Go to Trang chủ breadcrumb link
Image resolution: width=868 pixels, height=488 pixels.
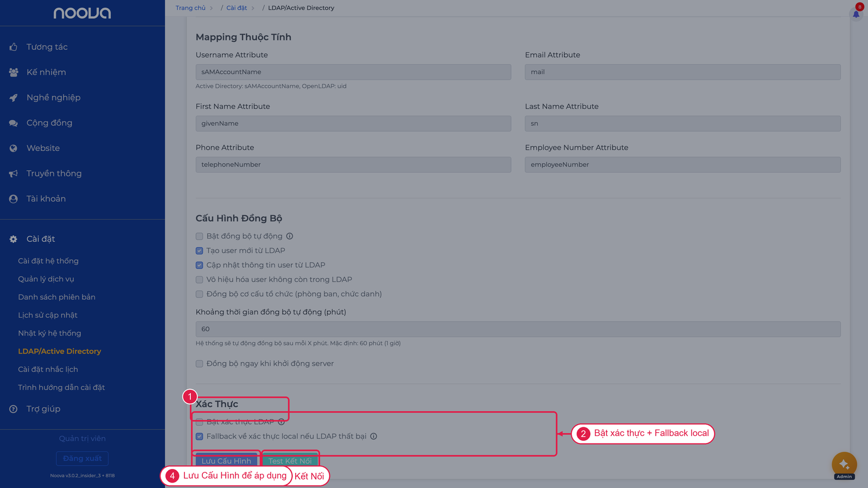pyautogui.click(x=190, y=8)
